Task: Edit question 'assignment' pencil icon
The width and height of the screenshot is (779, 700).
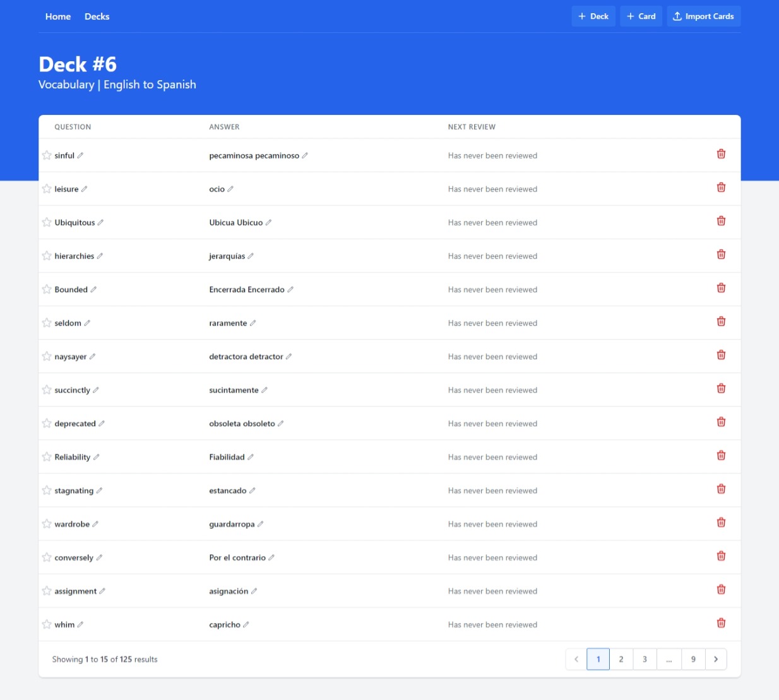Action: (102, 590)
